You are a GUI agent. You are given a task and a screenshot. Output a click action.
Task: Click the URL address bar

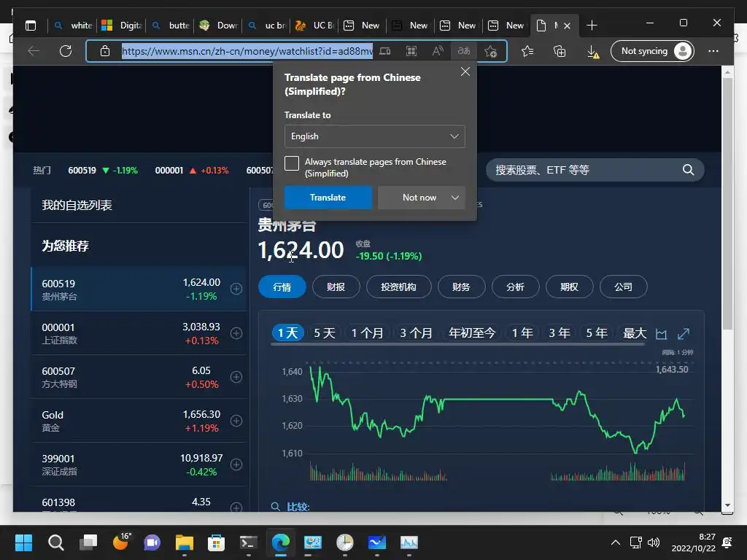pyautogui.click(x=247, y=51)
